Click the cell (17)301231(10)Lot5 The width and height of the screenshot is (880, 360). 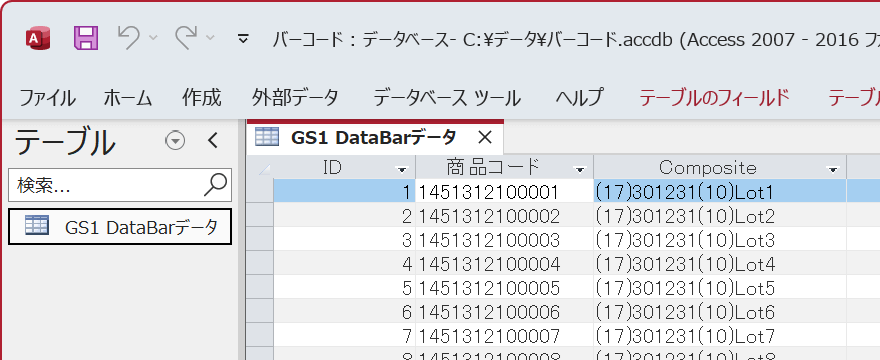[x=719, y=287]
